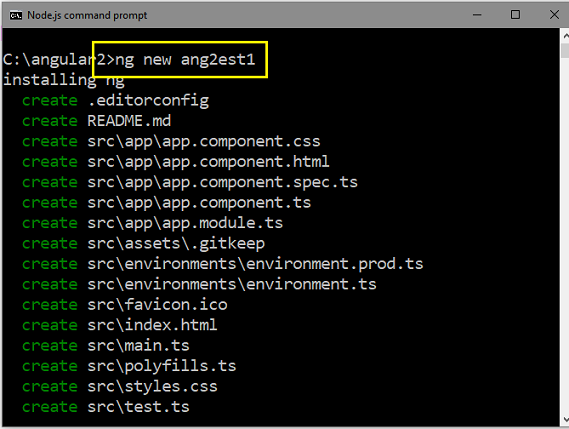Click the 'README.md' output entry
The image size is (569, 429).
(129, 120)
